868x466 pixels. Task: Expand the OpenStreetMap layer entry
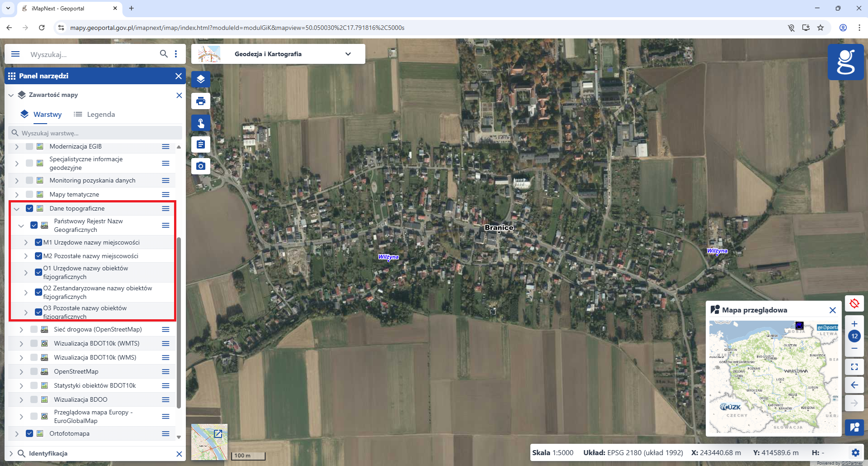tap(21, 371)
